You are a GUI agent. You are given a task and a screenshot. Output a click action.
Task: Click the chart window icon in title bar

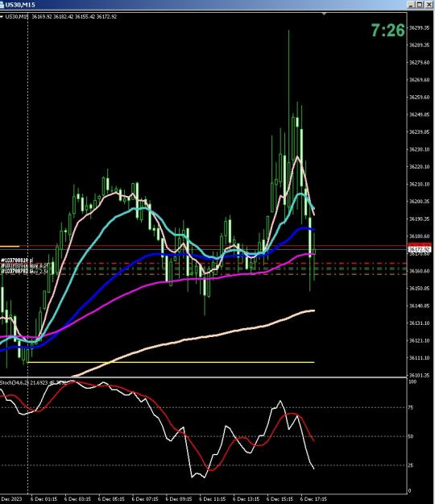click(x=2, y=5)
